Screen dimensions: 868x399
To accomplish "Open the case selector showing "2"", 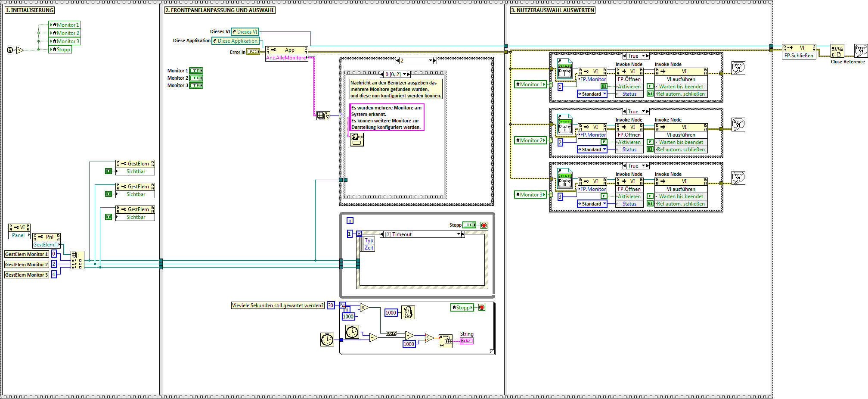I will 416,61.
